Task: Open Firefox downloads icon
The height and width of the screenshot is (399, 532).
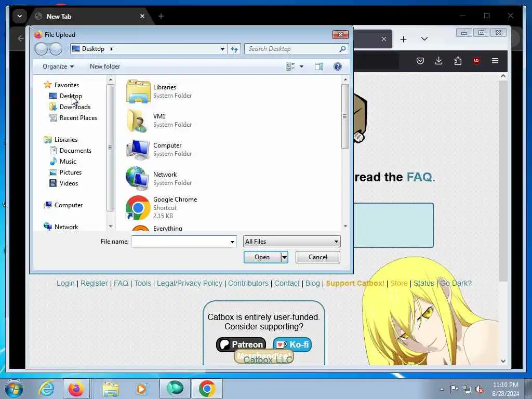Action: tap(438, 61)
